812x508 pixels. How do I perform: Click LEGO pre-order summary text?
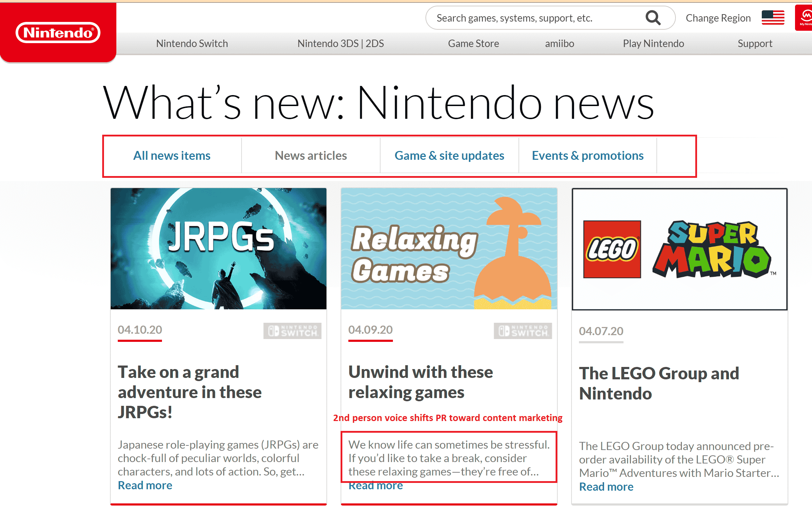[679, 460]
